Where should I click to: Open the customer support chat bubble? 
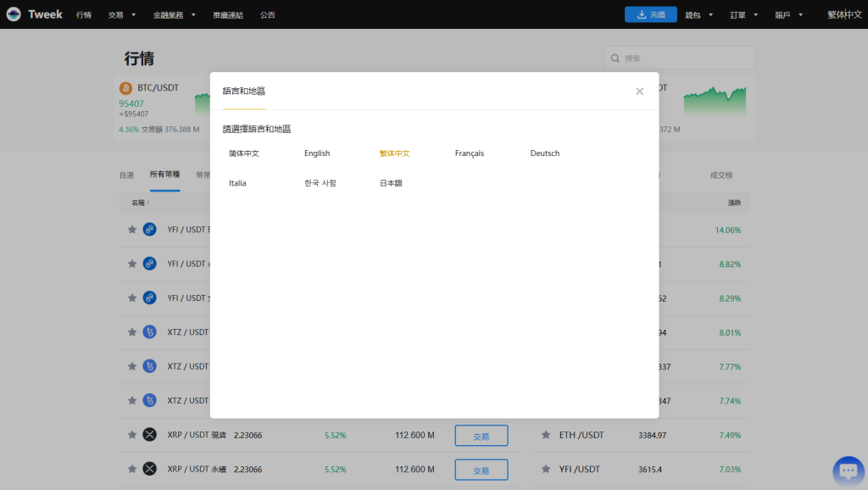click(x=848, y=470)
